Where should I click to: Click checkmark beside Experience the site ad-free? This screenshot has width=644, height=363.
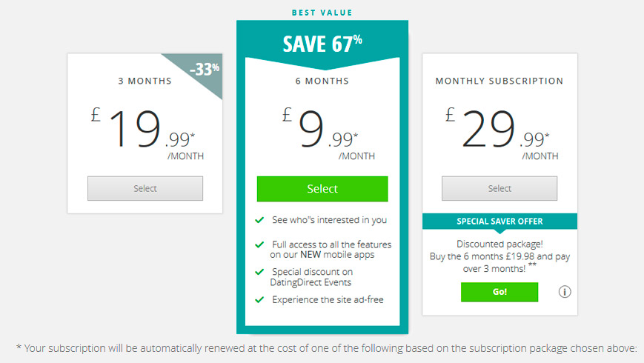tap(259, 300)
